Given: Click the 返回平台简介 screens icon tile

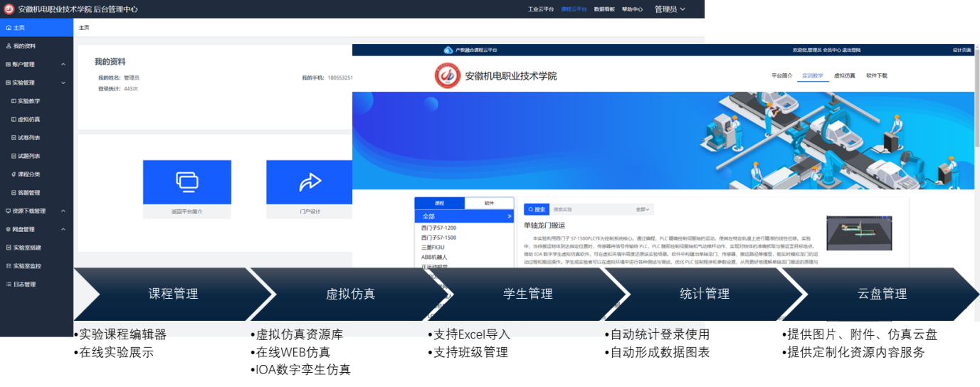Looking at the screenshot, I should click(x=187, y=182).
